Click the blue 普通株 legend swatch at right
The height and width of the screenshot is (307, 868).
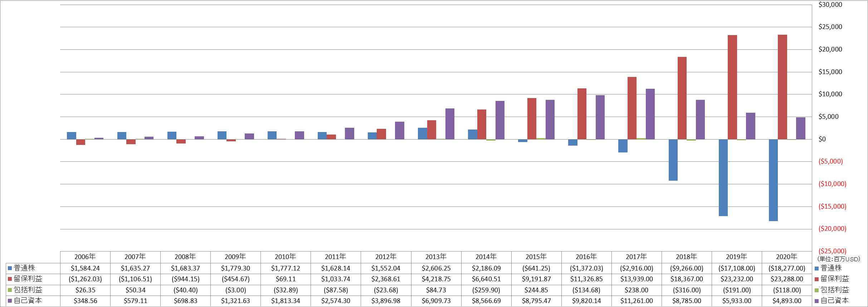tap(816, 268)
